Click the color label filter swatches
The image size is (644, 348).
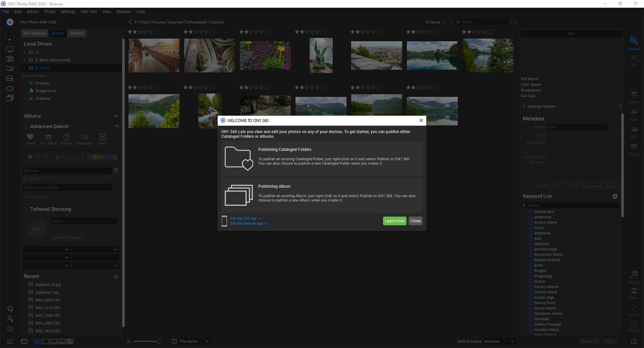pos(103,157)
